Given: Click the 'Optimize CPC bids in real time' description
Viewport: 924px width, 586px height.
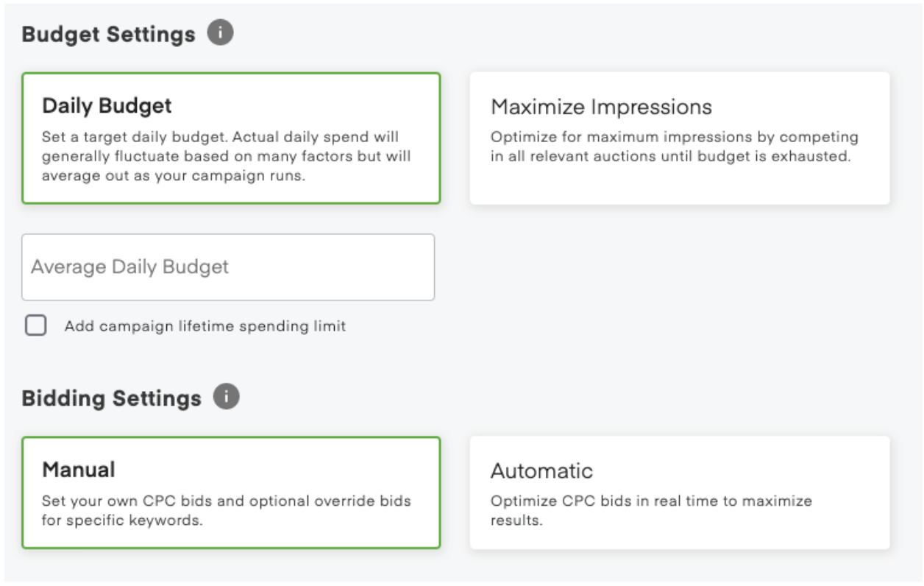Looking at the screenshot, I should [651, 510].
